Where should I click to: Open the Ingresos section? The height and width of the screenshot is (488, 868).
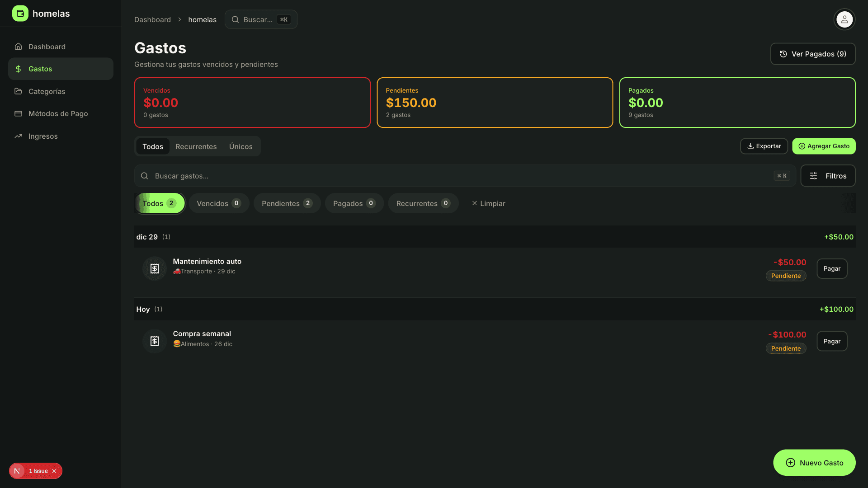(43, 136)
